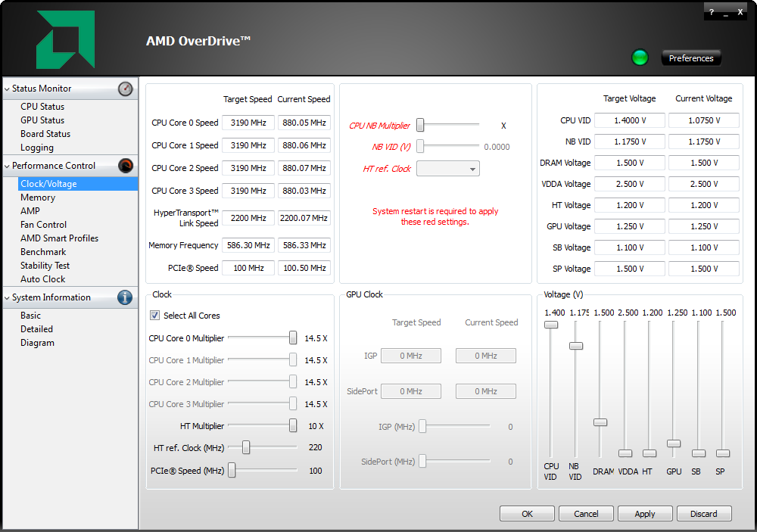The height and width of the screenshot is (532, 757).
Task: Click the HT vertical voltage slider handle
Action: pyautogui.click(x=650, y=453)
